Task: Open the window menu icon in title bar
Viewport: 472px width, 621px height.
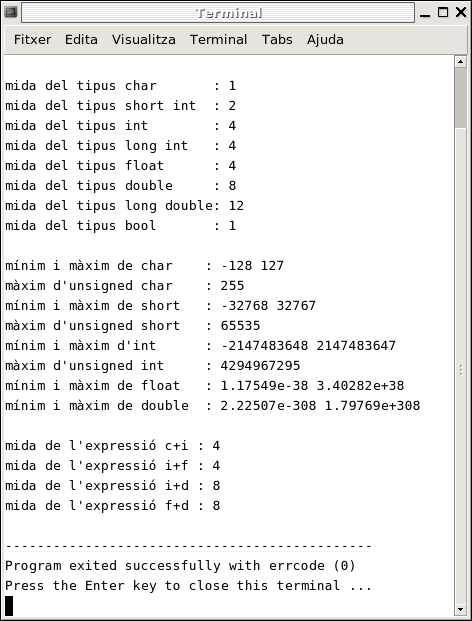Action: [x=11, y=12]
